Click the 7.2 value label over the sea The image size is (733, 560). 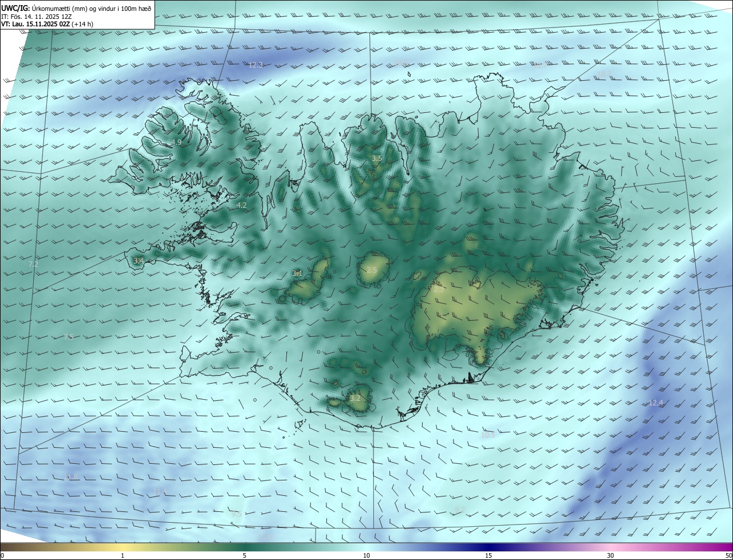(x=33, y=265)
